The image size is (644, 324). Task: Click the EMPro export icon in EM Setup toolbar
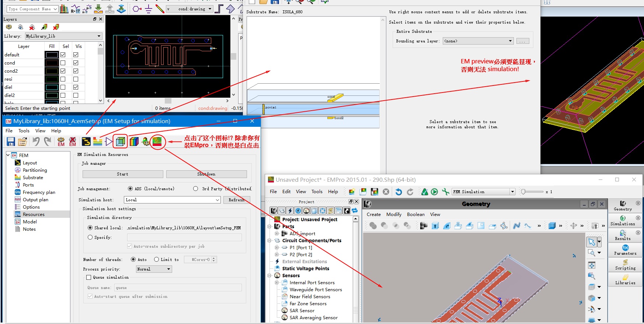[x=157, y=141]
